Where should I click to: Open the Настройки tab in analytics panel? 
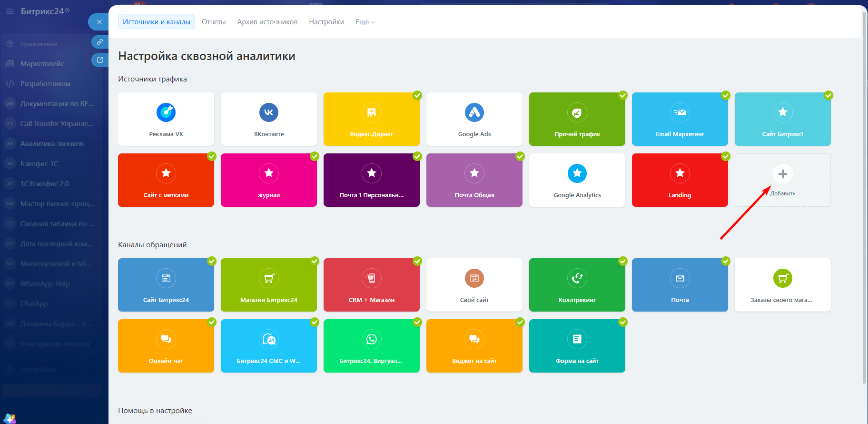[x=326, y=22]
